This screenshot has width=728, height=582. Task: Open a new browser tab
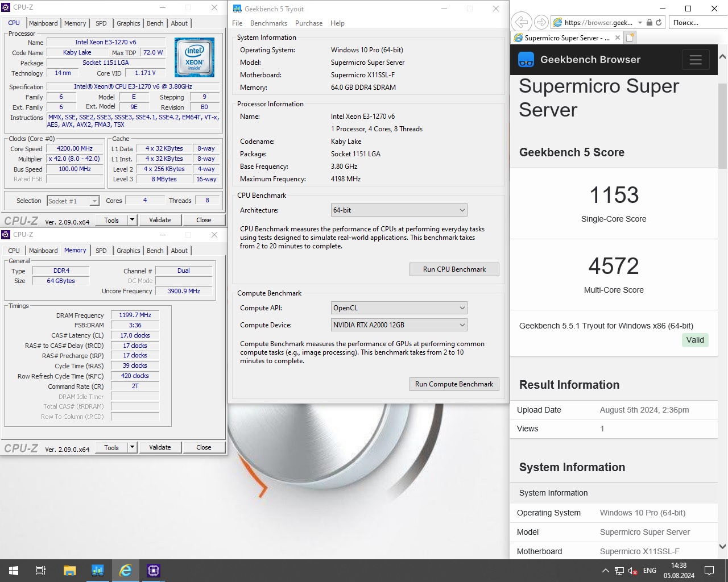[630, 38]
